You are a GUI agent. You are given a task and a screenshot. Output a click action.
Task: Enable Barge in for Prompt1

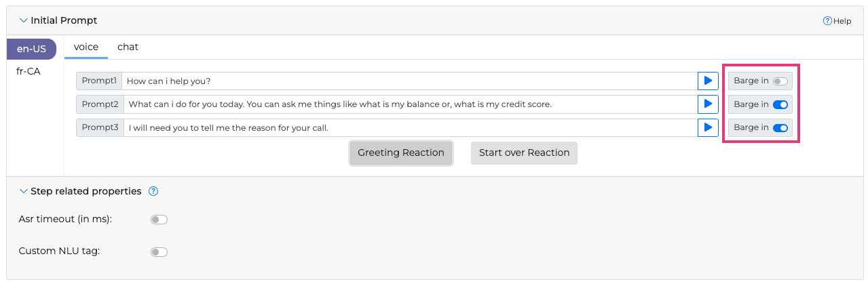(780, 81)
